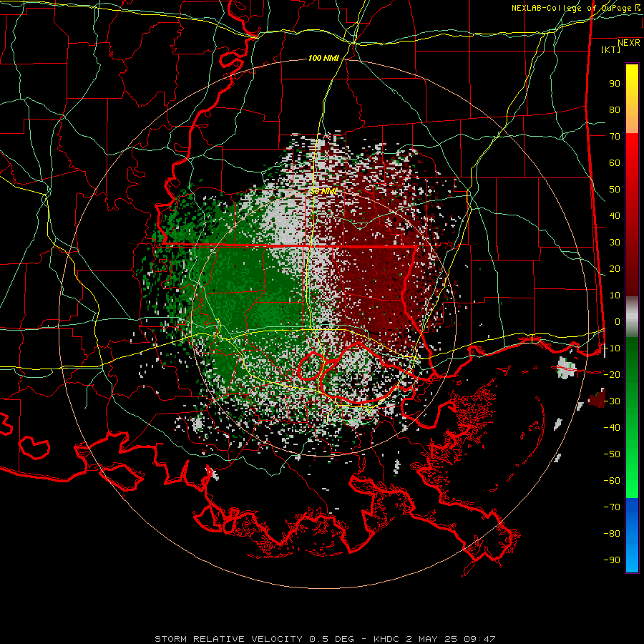Click the "80" scale value
This screenshot has width=644, height=644.
tap(615, 109)
